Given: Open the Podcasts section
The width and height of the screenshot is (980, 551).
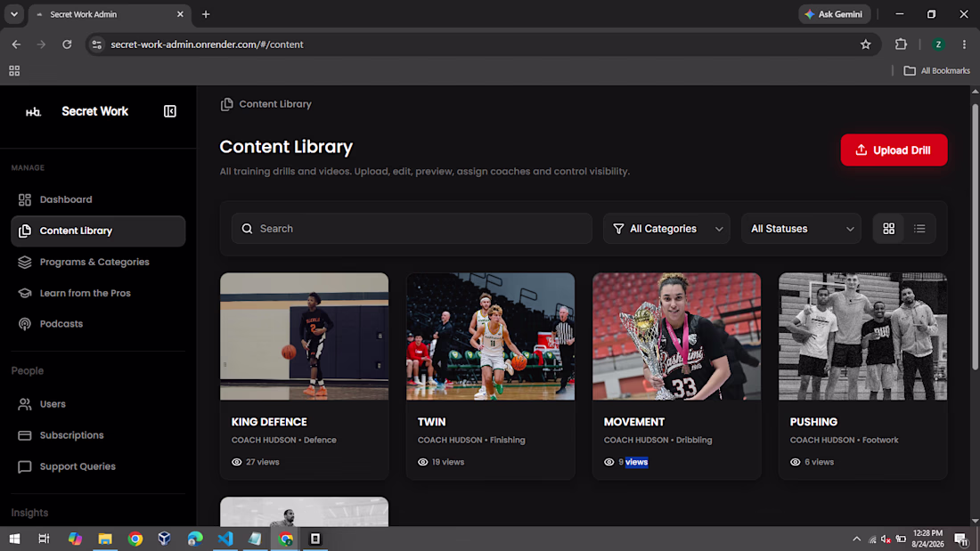Looking at the screenshot, I should [x=98, y=324].
